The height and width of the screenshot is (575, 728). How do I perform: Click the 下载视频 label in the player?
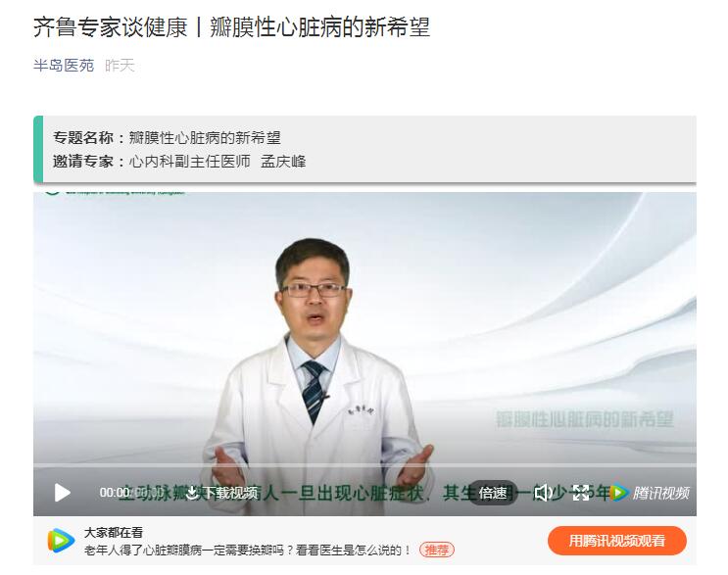(229, 493)
